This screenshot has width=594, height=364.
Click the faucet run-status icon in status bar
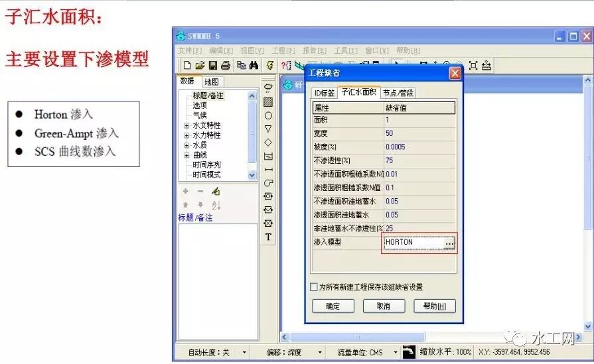click(x=409, y=352)
